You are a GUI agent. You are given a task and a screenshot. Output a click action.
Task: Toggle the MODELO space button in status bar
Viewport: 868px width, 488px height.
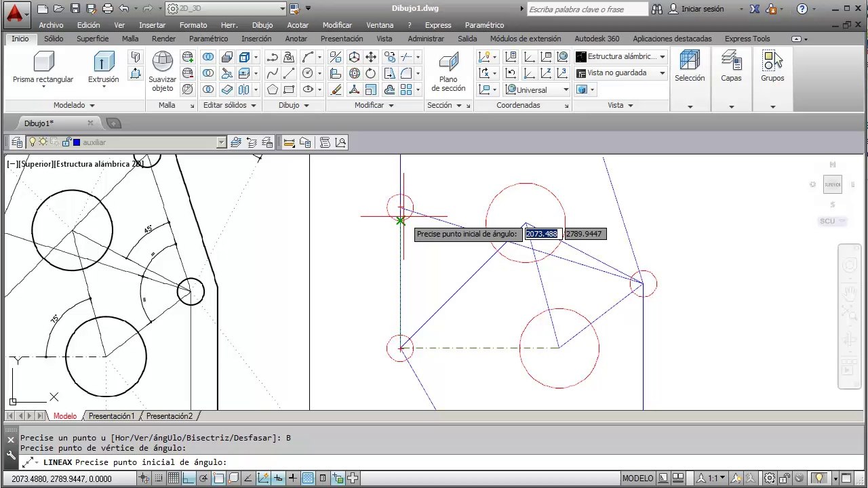pyautogui.click(x=637, y=478)
